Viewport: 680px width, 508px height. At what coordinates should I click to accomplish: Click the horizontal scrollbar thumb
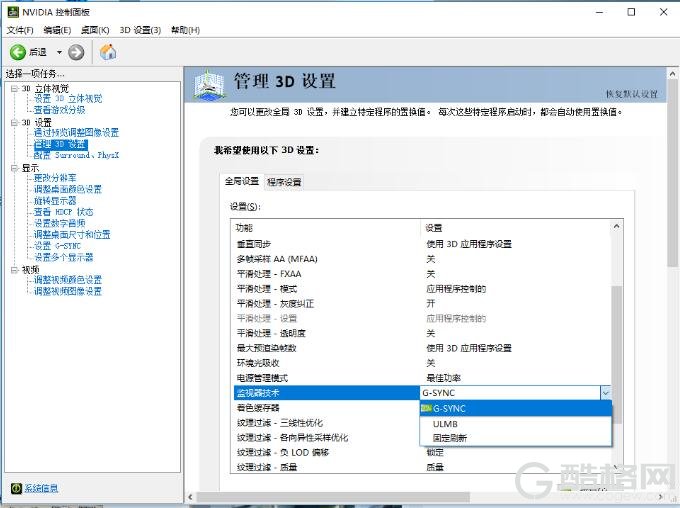(333, 497)
